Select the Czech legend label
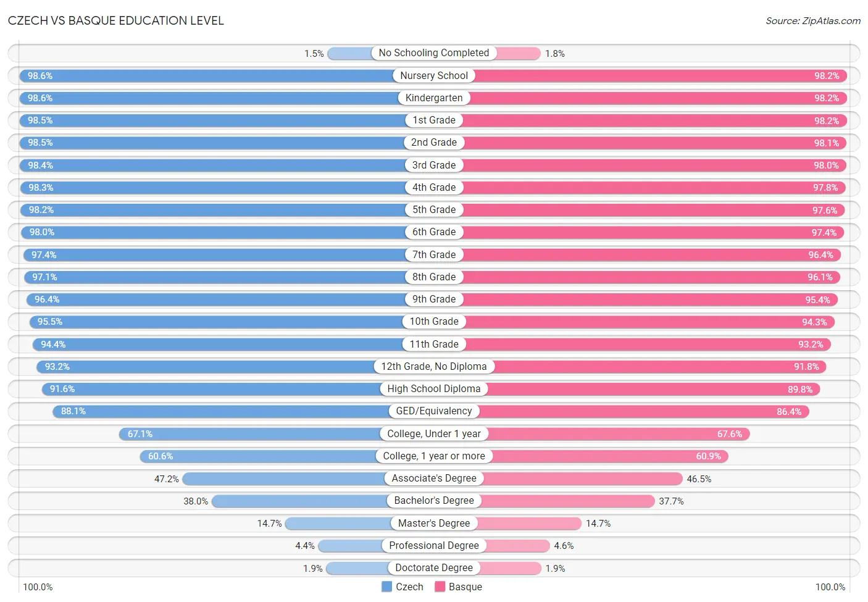 click(409, 587)
